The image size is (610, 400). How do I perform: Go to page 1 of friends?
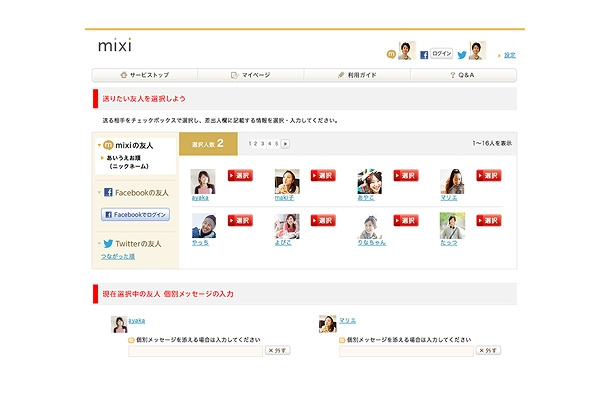click(250, 144)
